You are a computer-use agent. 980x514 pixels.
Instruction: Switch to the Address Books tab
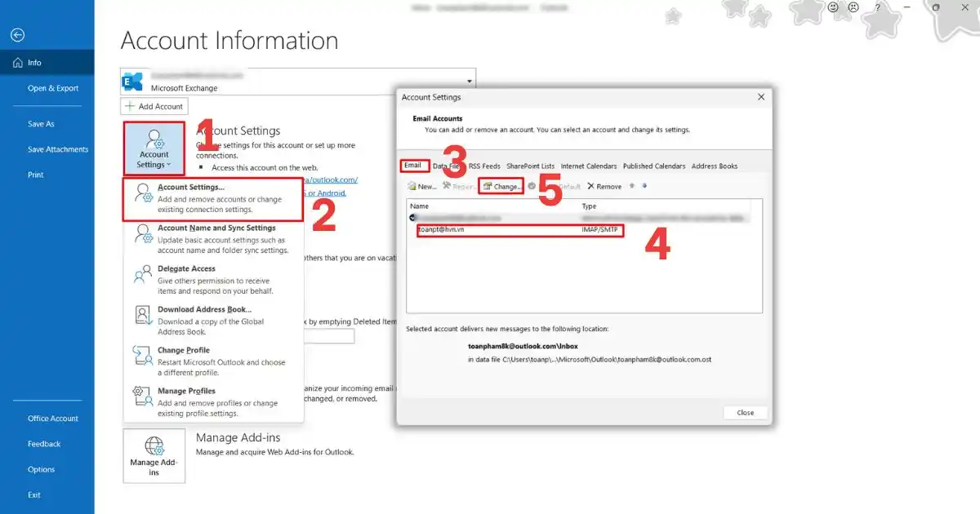715,166
